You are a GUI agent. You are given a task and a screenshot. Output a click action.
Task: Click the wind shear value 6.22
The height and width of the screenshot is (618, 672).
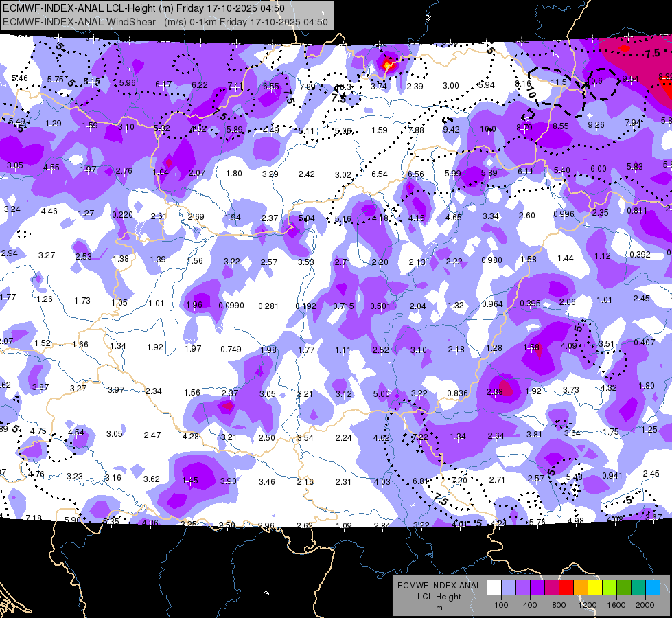click(200, 85)
